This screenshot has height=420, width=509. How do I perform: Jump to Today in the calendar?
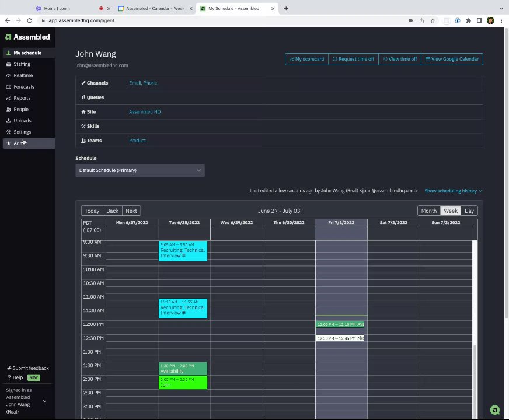[x=92, y=211]
